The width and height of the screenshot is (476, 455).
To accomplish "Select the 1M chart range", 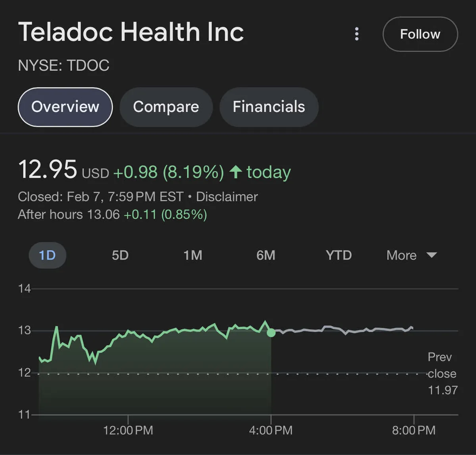I will (x=193, y=255).
